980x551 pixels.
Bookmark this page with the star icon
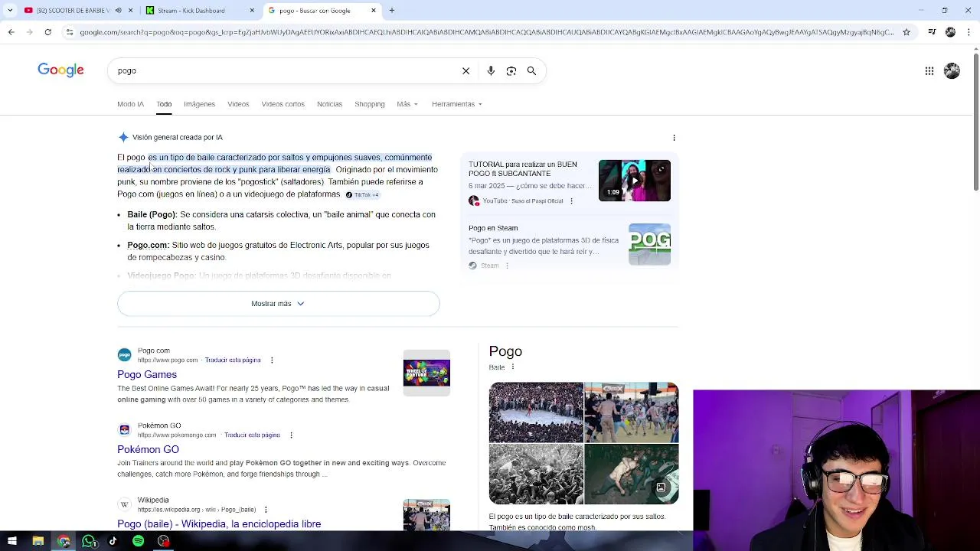pos(906,32)
